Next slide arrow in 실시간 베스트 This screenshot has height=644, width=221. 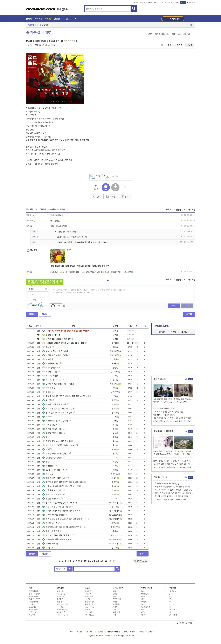192,379
